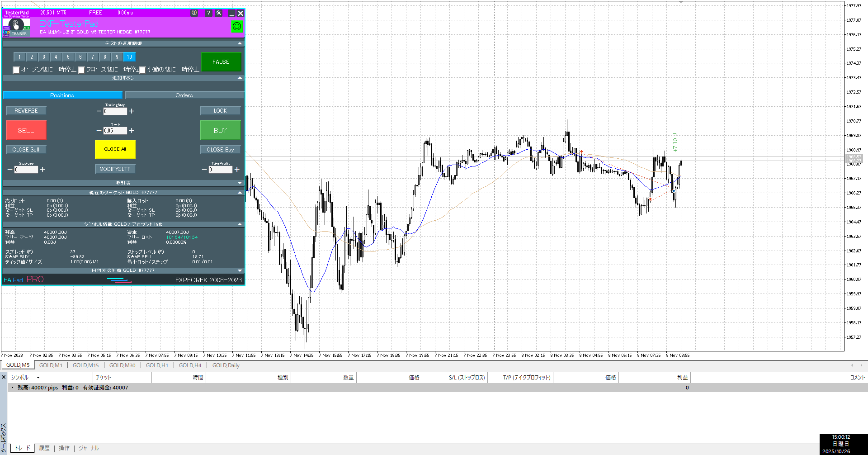This screenshot has width=868, height=455.
Task: Decrease TrailingStop with minus icon
Action: click(x=99, y=111)
